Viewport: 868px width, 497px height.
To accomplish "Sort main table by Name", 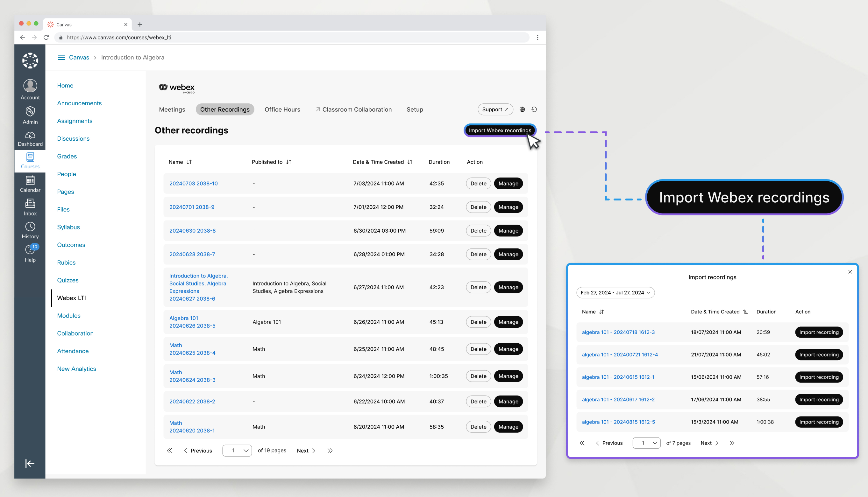I will pos(189,162).
